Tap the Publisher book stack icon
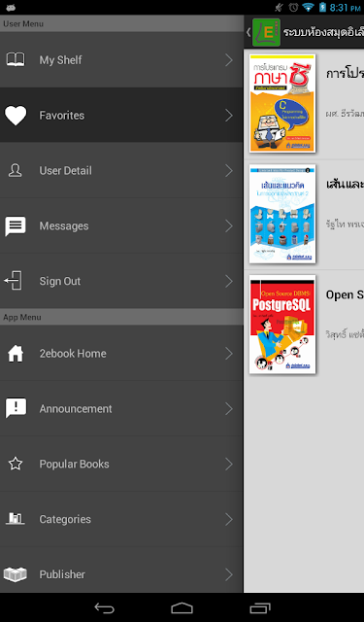Screen dimensions: 364x622 pos(16,574)
